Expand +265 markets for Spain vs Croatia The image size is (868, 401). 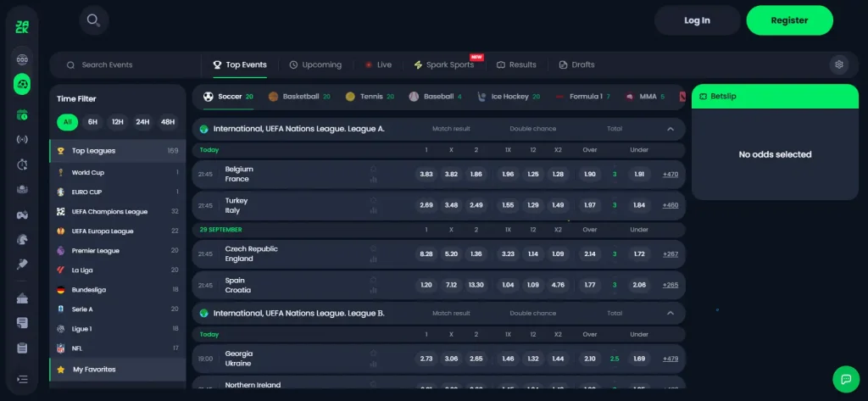670,285
